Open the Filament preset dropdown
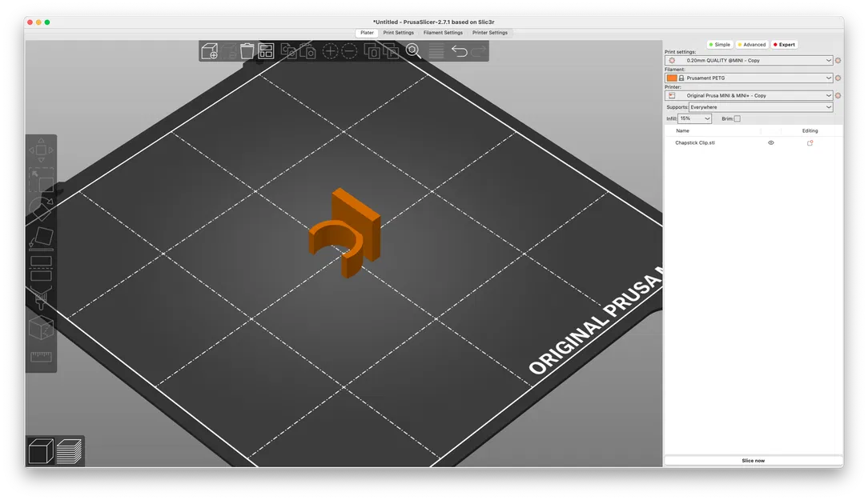Image resolution: width=868 pixels, height=500 pixels. click(749, 78)
